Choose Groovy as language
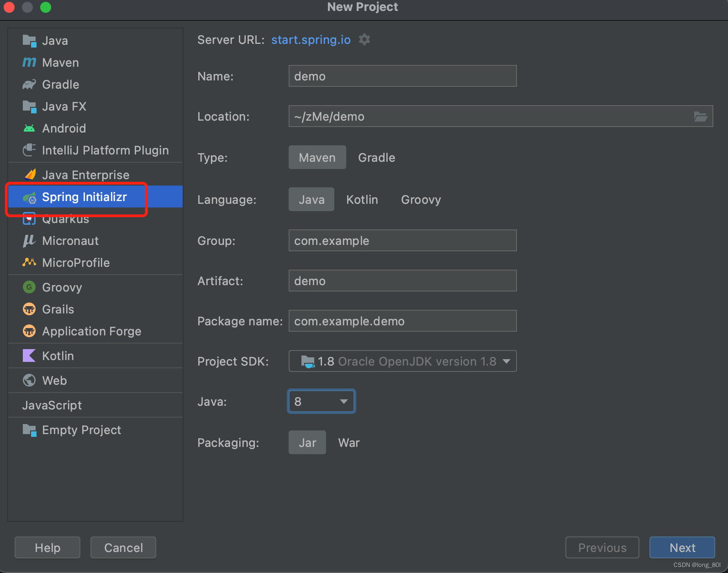 pos(421,199)
